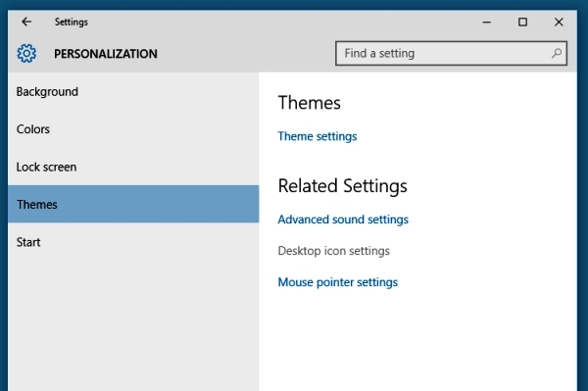Click the PERSONALIZATION header title
The height and width of the screenshot is (391, 588).
click(106, 54)
